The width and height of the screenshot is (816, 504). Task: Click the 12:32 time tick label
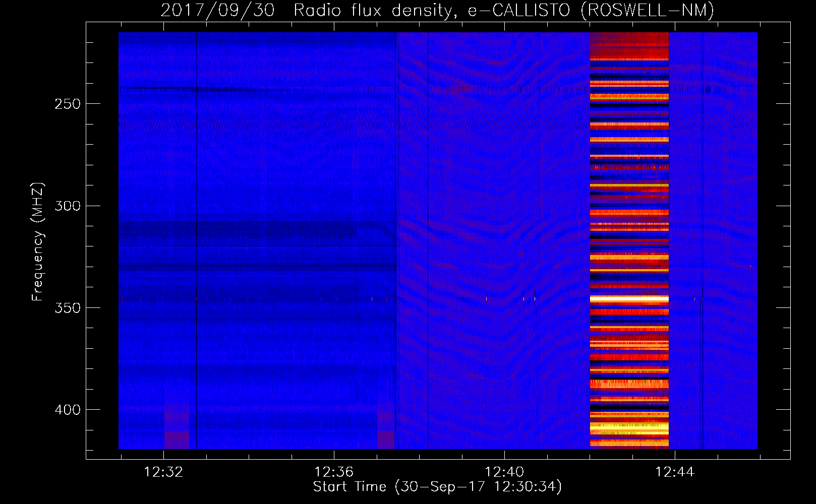pyautogui.click(x=163, y=472)
